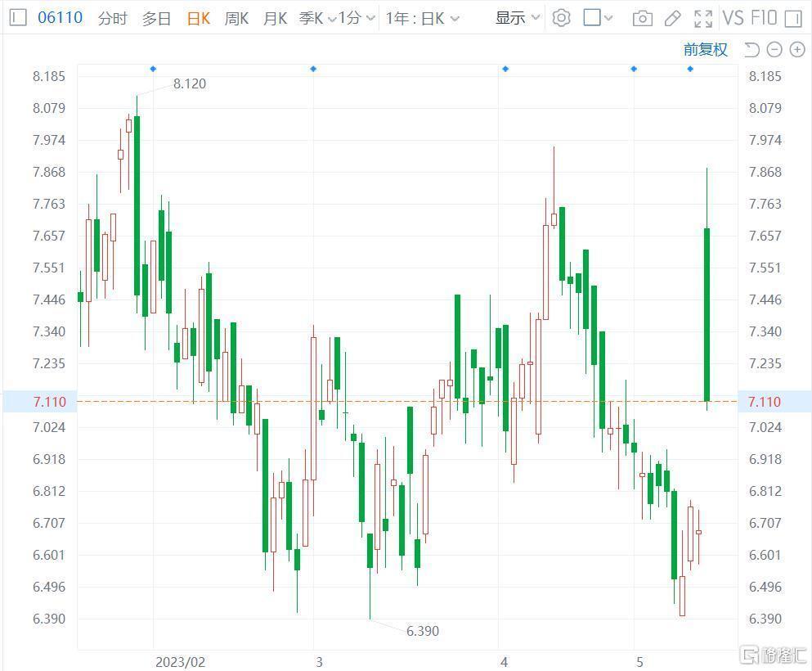Viewport: 812px width, 671px height.
Task: Click the orange dashed current price line
Action: [x=407, y=402]
